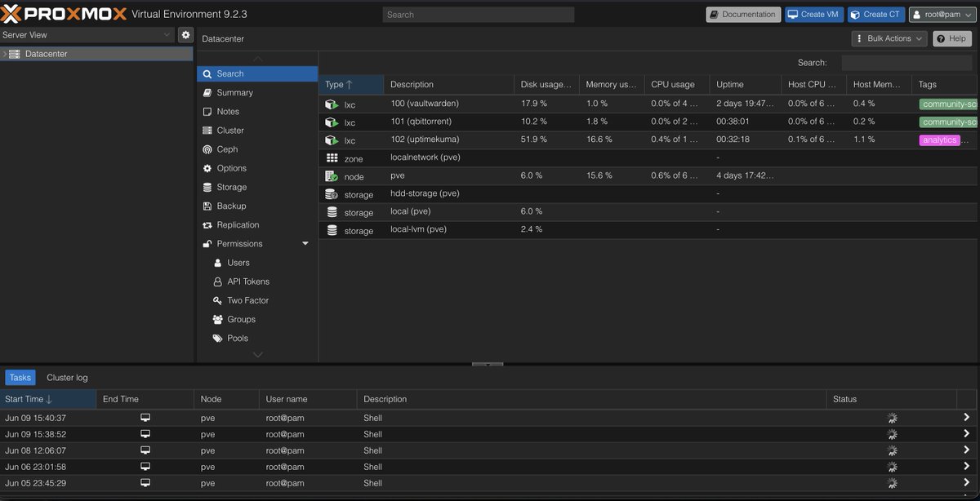Viewport: 980px width, 501px height.
Task: Toggle the bottom log panel collapse handle
Action: pos(488,365)
